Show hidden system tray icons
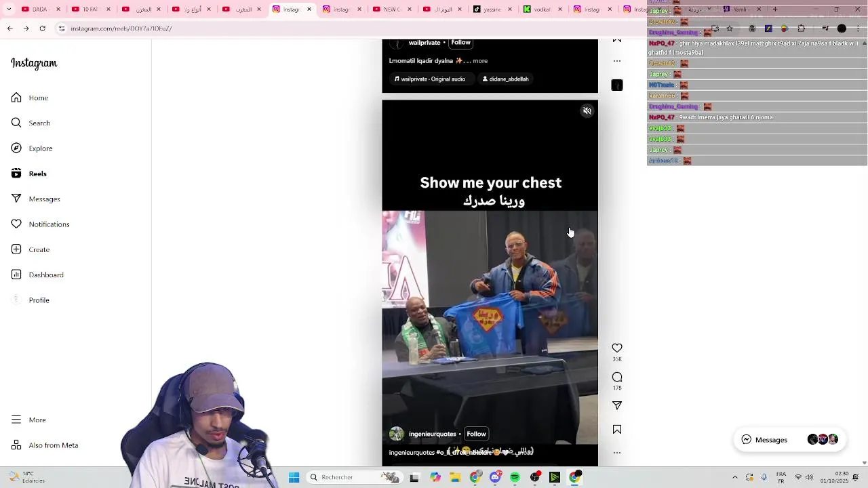Image resolution: width=868 pixels, height=488 pixels. pyautogui.click(x=735, y=477)
